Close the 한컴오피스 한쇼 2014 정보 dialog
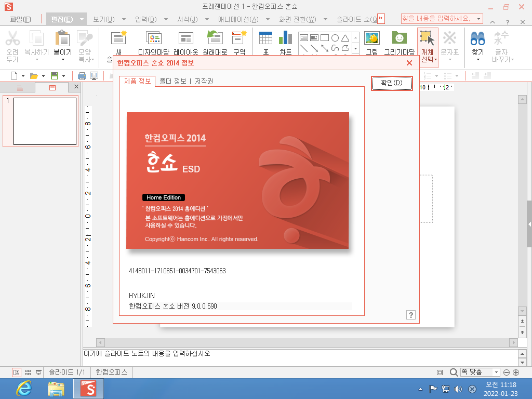This screenshot has width=532, height=399. [x=409, y=63]
